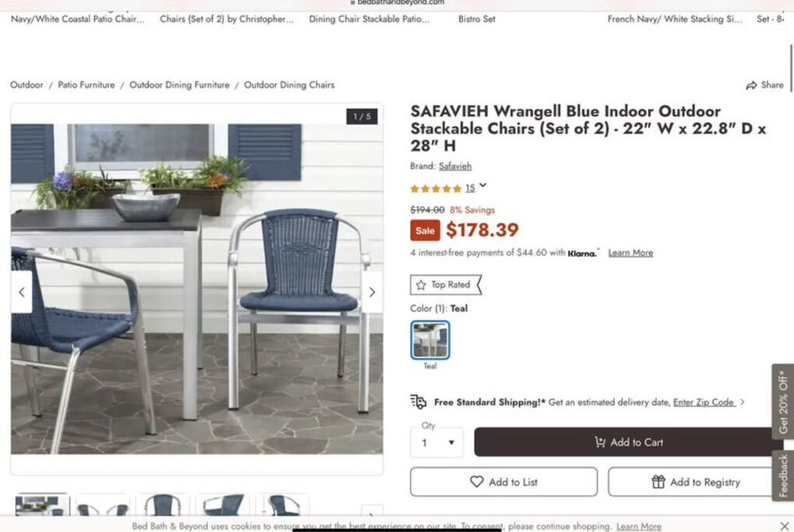Screen dimensions: 794x532
Task: Click the Share arrow icon
Action: point(751,85)
